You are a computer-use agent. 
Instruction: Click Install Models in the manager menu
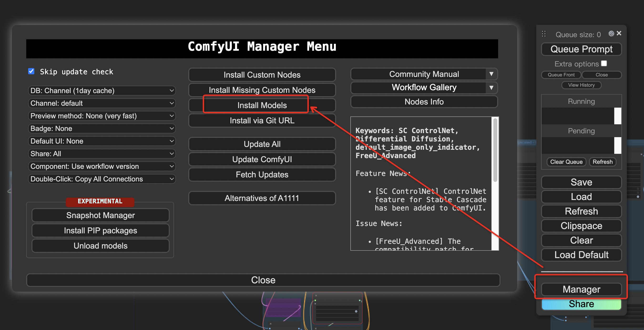coord(262,105)
